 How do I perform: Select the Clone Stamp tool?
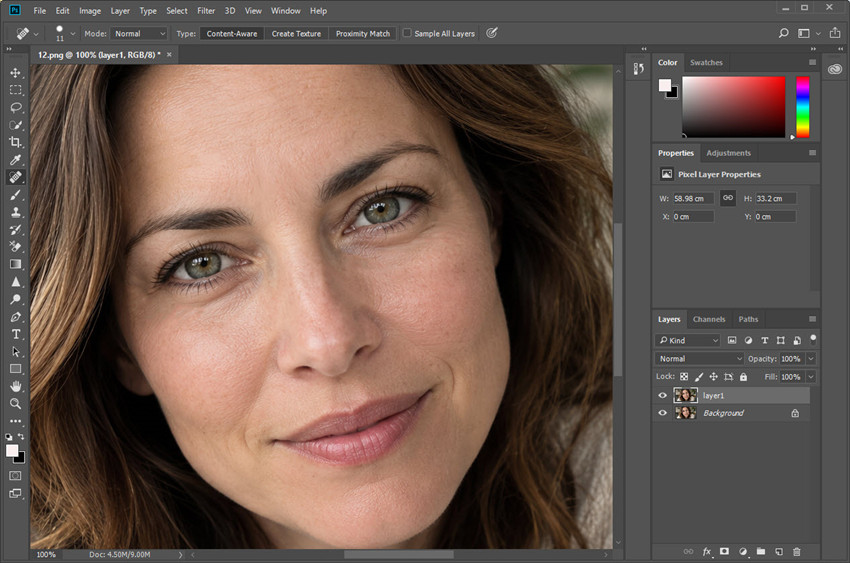click(15, 212)
